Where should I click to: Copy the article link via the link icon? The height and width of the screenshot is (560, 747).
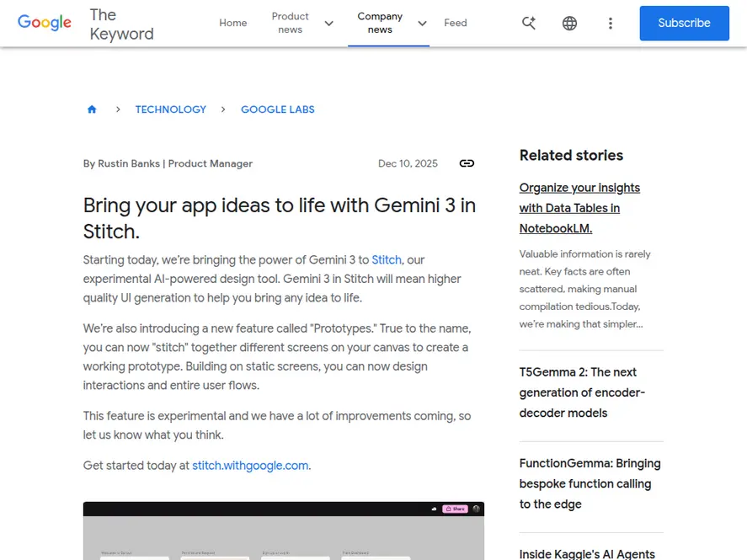(467, 163)
